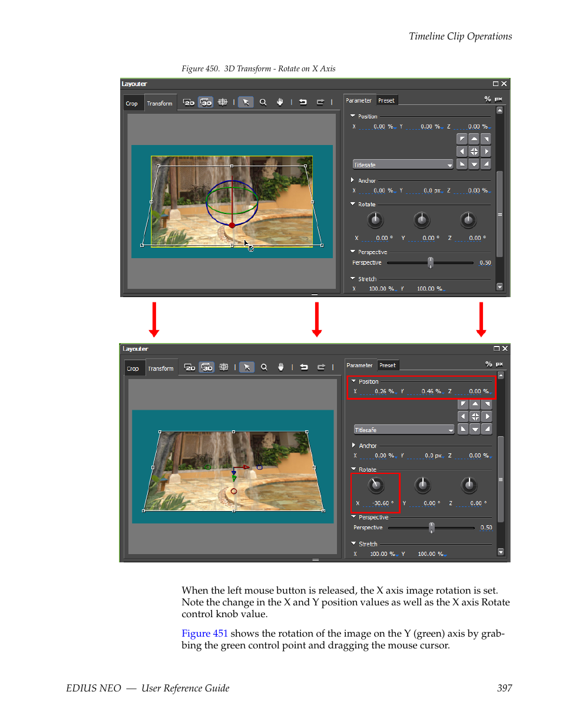
Task: Pick the hand pan tool in upper Layouter
Action: point(280,102)
